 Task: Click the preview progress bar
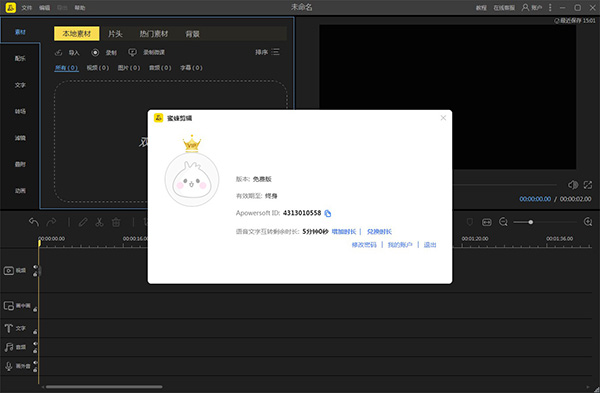tap(504, 185)
